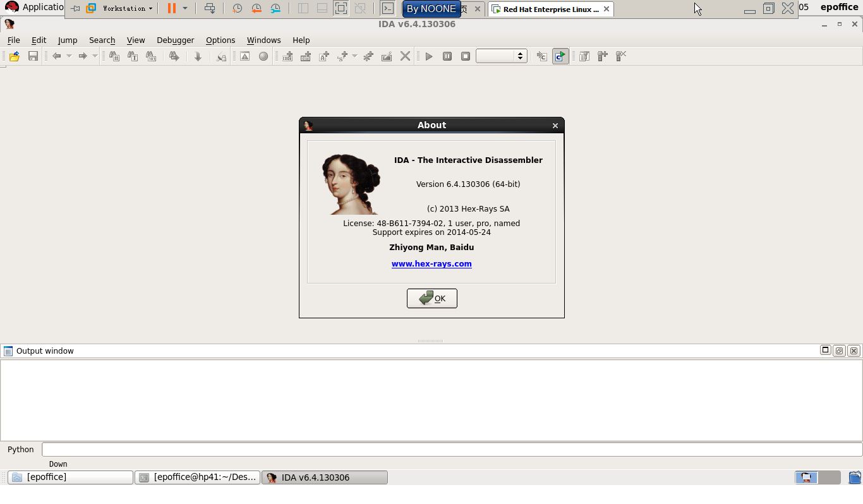Open the Jump menu
The image size is (863, 504).
click(x=68, y=40)
